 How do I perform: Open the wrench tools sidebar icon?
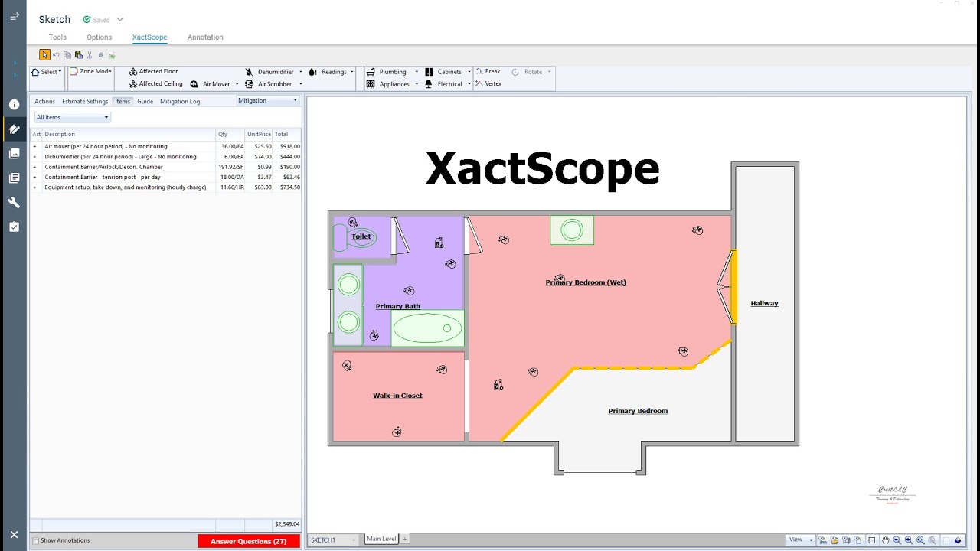[x=14, y=203]
